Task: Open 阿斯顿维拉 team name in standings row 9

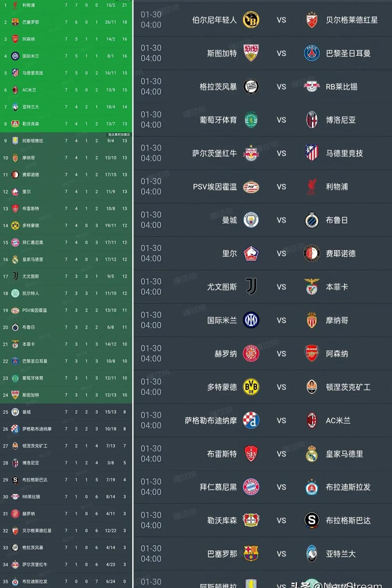Action: (33, 141)
